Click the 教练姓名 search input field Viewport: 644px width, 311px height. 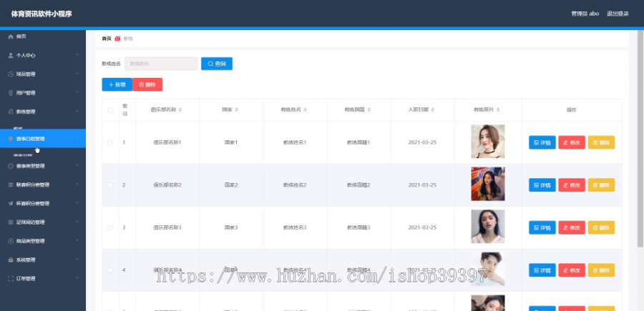click(x=162, y=64)
